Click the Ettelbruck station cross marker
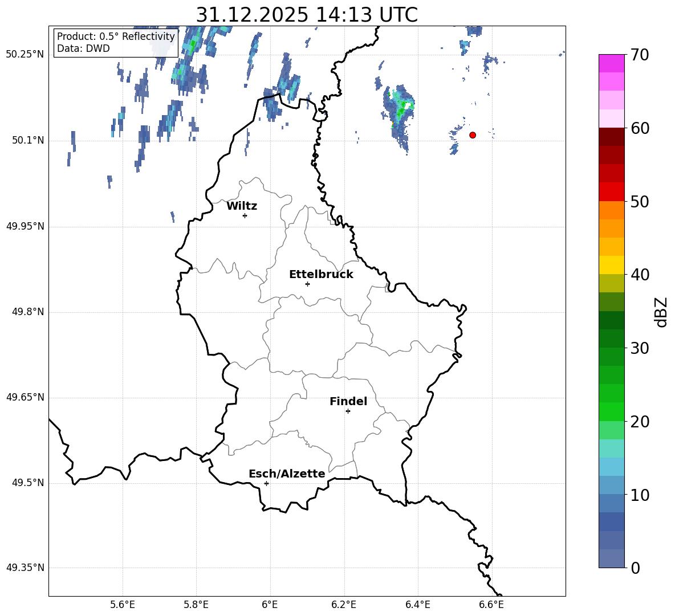 pyautogui.click(x=307, y=284)
